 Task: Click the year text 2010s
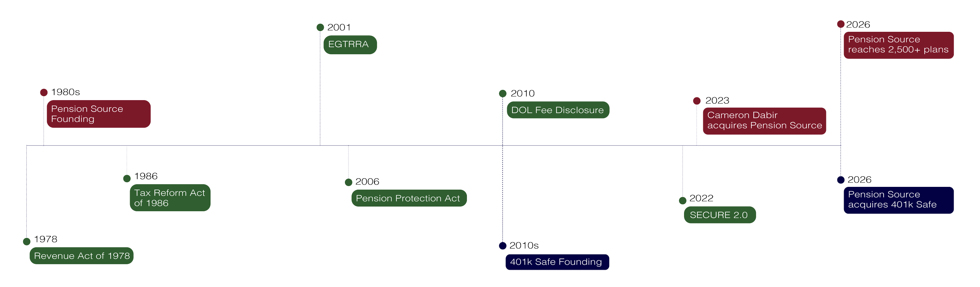coord(524,245)
